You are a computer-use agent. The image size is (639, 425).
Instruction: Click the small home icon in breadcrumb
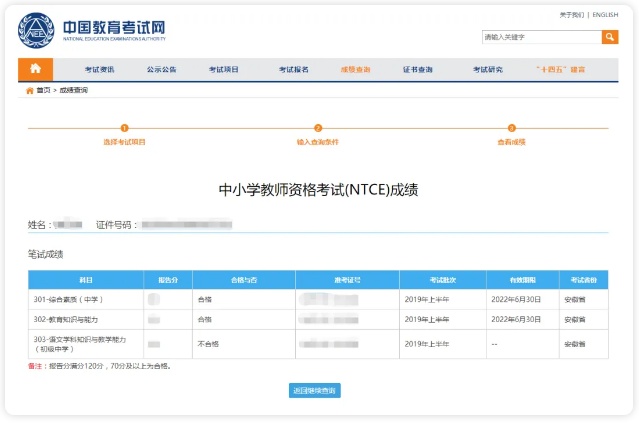30,90
